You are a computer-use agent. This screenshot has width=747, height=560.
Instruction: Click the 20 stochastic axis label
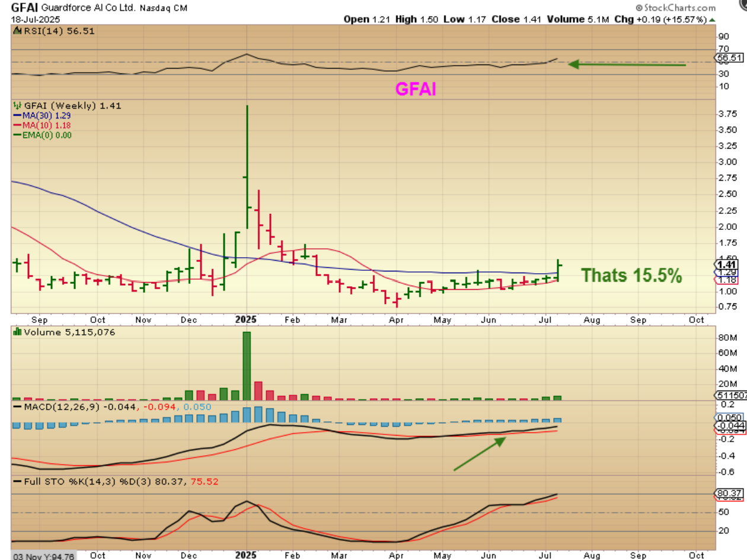(x=723, y=530)
